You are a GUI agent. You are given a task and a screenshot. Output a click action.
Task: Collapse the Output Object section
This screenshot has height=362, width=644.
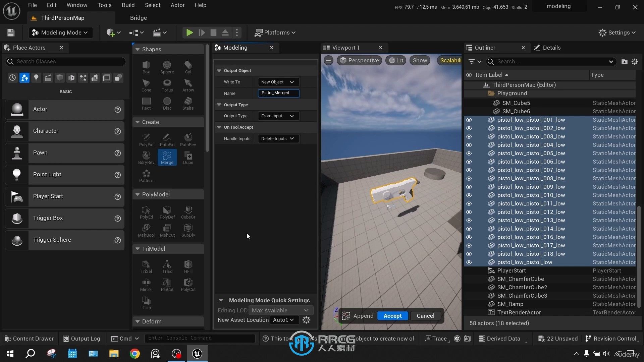pyautogui.click(x=219, y=70)
